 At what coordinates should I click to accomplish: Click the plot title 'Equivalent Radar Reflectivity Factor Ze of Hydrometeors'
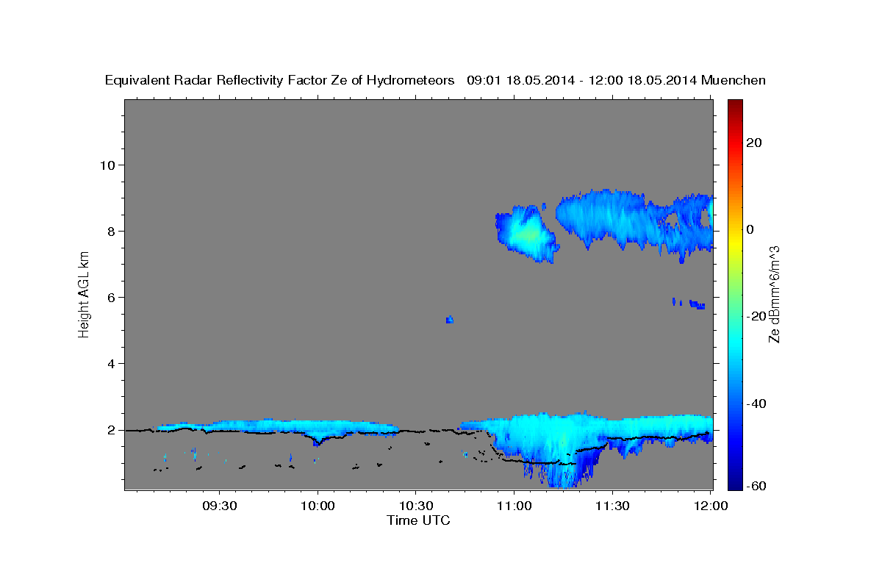(280, 80)
